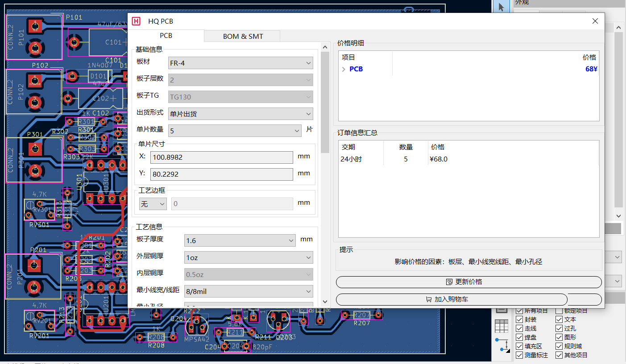626x364 pixels.
Task: Select the PCB tab
Action: coord(166,35)
